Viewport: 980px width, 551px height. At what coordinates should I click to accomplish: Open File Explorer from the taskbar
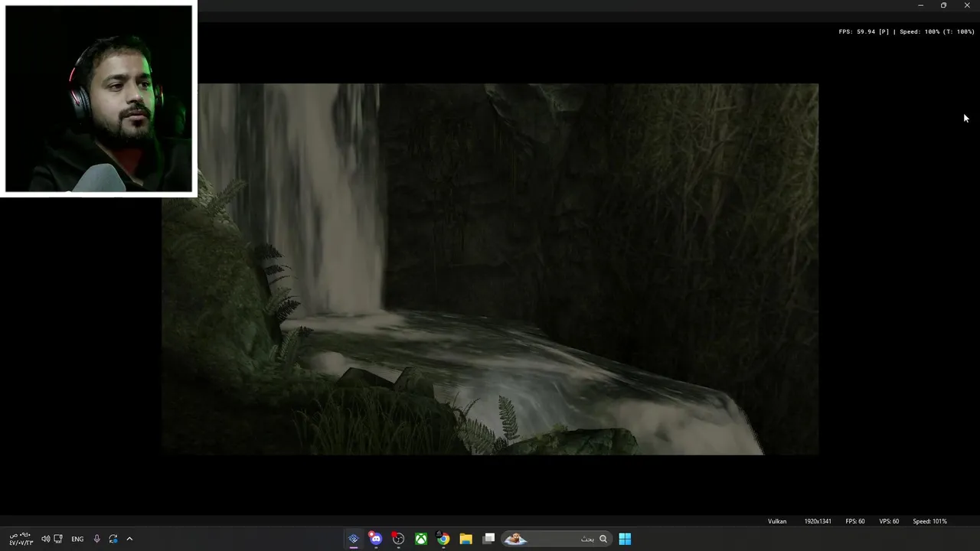pyautogui.click(x=465, y=539)
